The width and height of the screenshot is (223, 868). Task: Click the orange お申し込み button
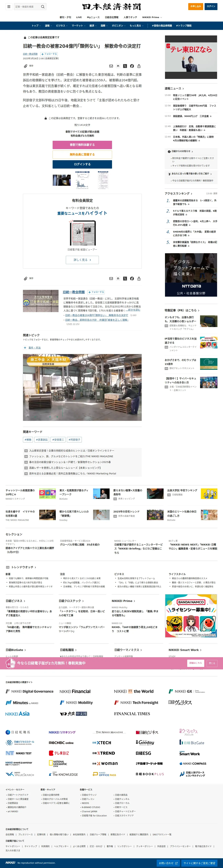pyautogui.click(x=195, y=6)
